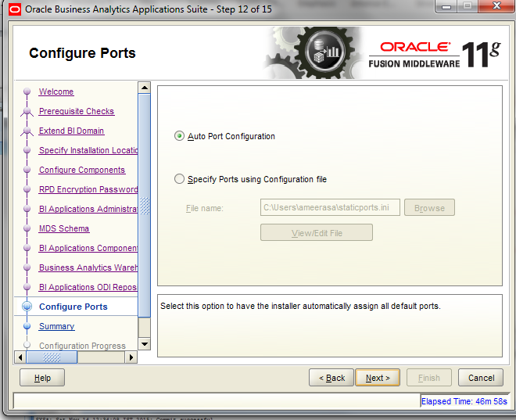Viewport: 516px width, 420px height.
Task: Click the Next button
Action: click(378, 378)
